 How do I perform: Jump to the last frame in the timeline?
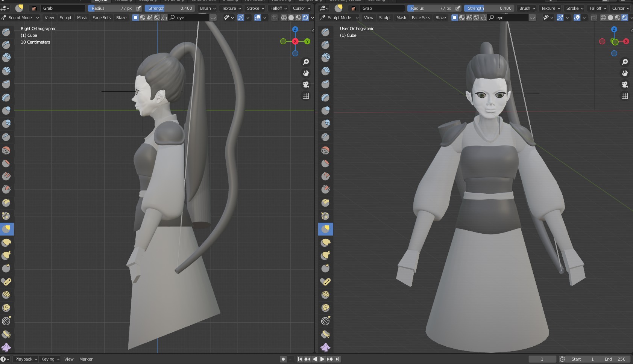338,359
